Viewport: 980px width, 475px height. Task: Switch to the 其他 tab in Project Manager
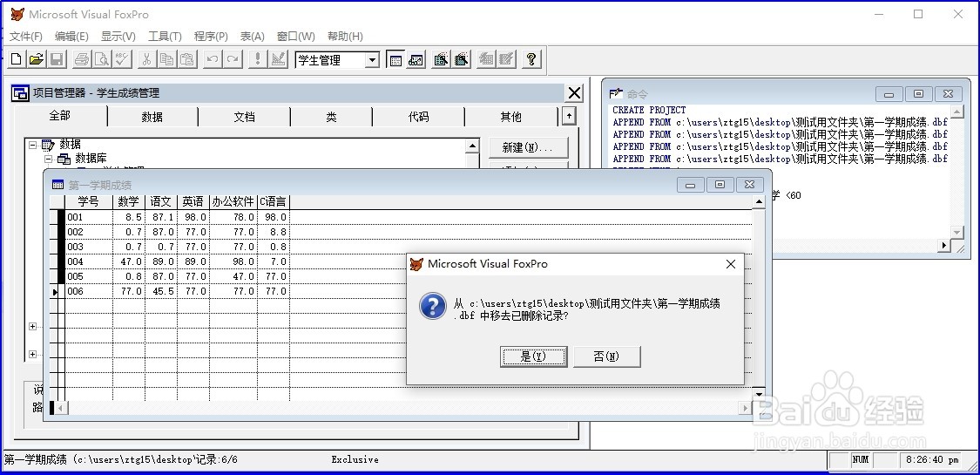pyautogui.click(x=510, y=117)
